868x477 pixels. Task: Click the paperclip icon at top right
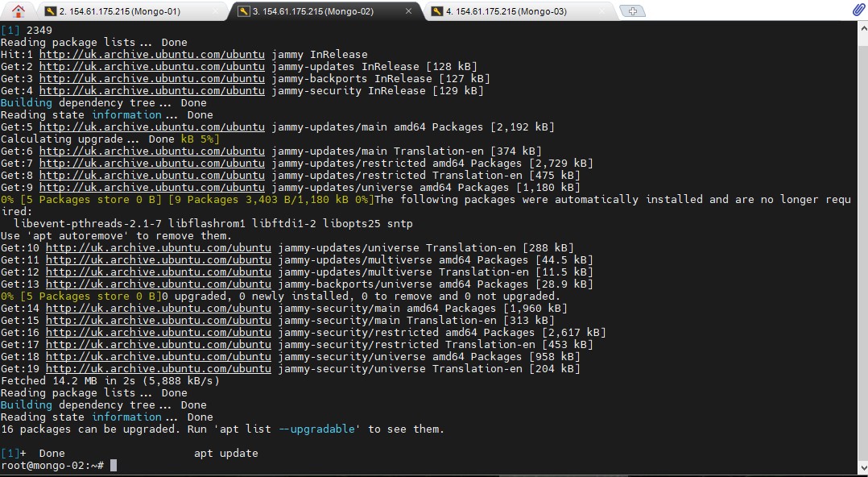tap(858, 10)
